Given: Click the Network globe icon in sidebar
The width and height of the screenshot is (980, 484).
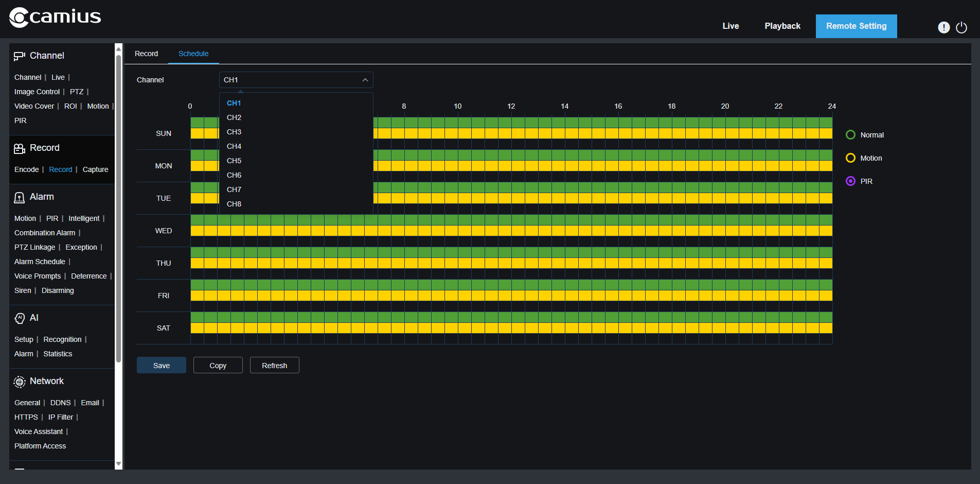Looking at the screenshot, I should pos(20,382).
